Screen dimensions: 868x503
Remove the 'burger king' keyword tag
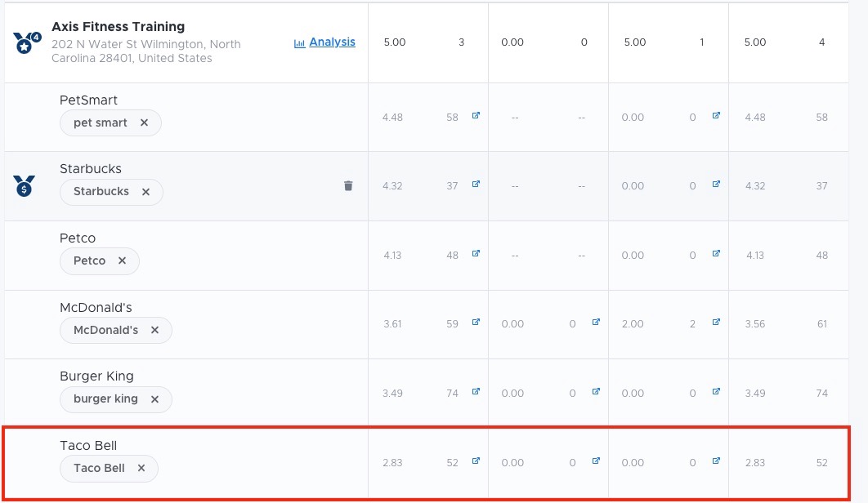coord(154,399)
